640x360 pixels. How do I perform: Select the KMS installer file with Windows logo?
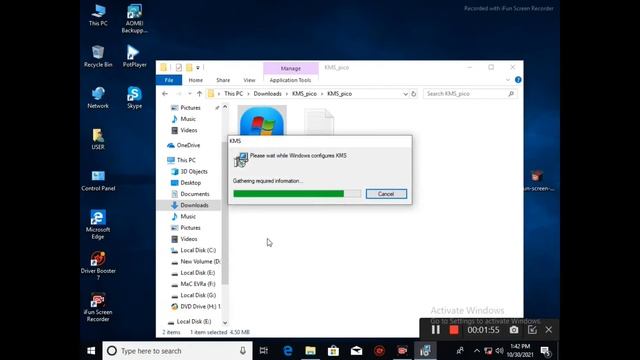[262, 121]
